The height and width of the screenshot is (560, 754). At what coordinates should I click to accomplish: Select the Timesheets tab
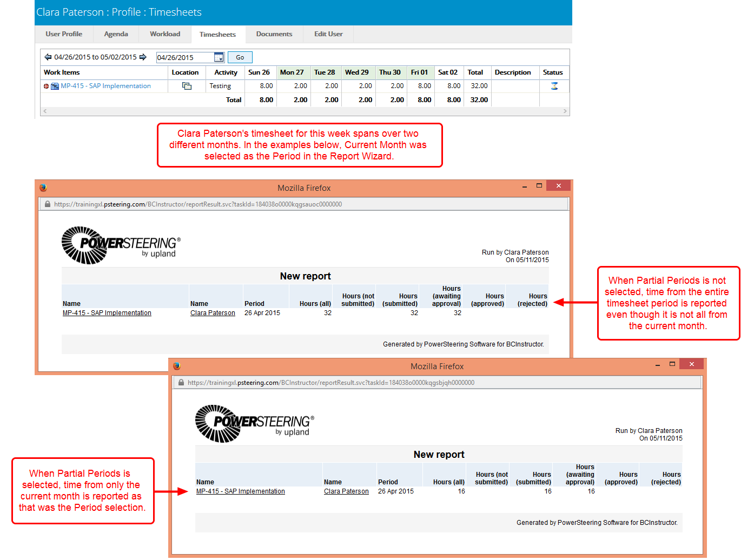pyautogui.click(x=218, y=35)
